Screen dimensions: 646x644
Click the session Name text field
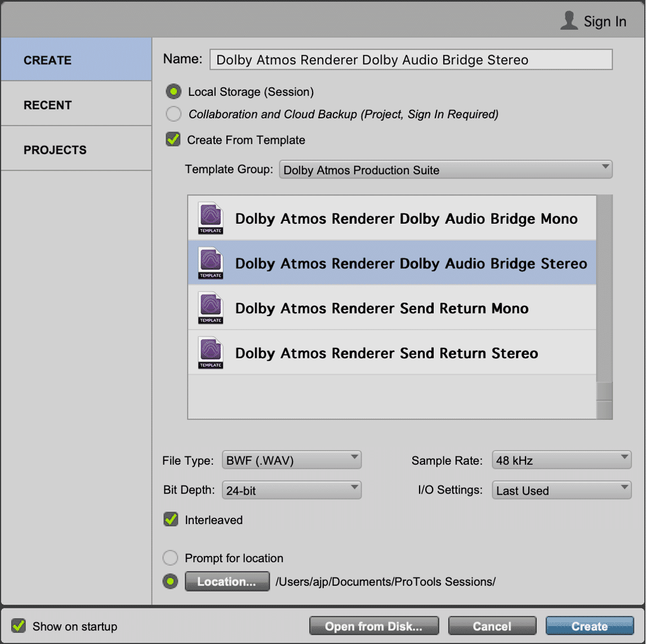[x=411, y=60]
